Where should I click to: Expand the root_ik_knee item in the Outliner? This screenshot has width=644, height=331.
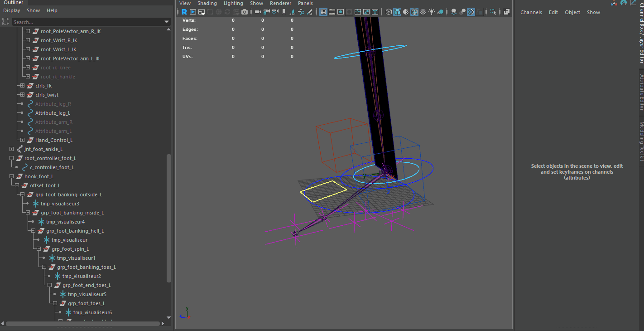[x=28, y=67]
